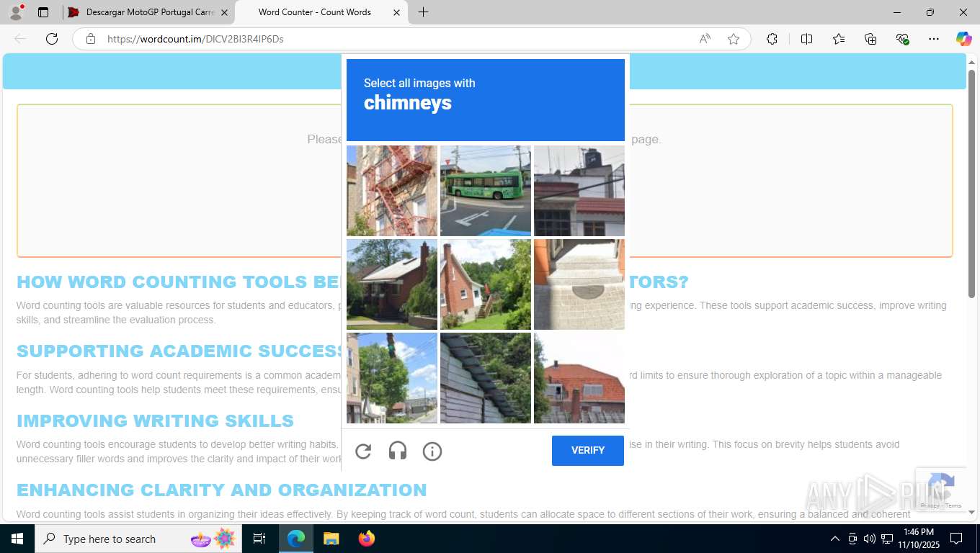Open clock and calendar flyout
The image size is (980, 553).
(918, 539)
